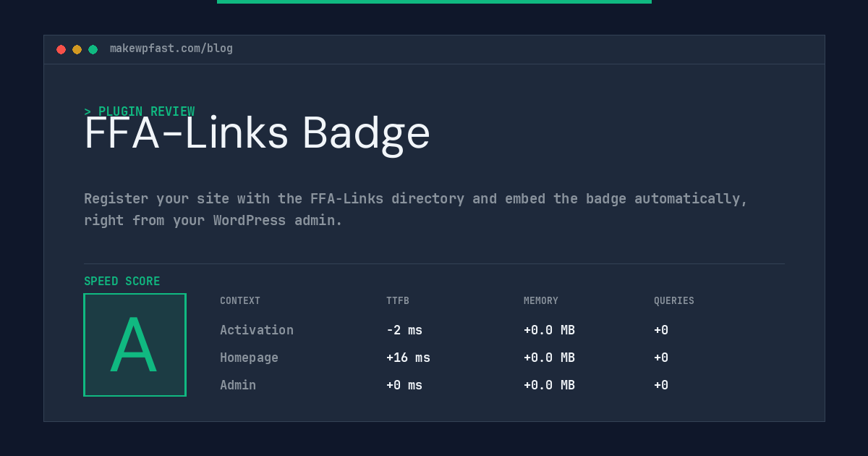The image size is (868, 456).
Task: Click the grade 'A' score box
Action: click(135, 345)
